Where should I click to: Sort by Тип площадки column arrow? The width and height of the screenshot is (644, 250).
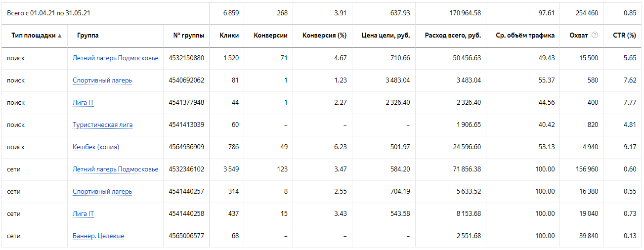60,36
